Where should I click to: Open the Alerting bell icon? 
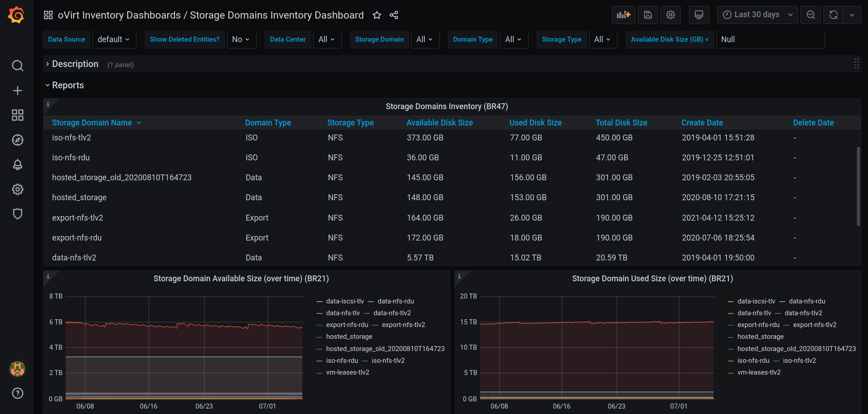[17, 164]
